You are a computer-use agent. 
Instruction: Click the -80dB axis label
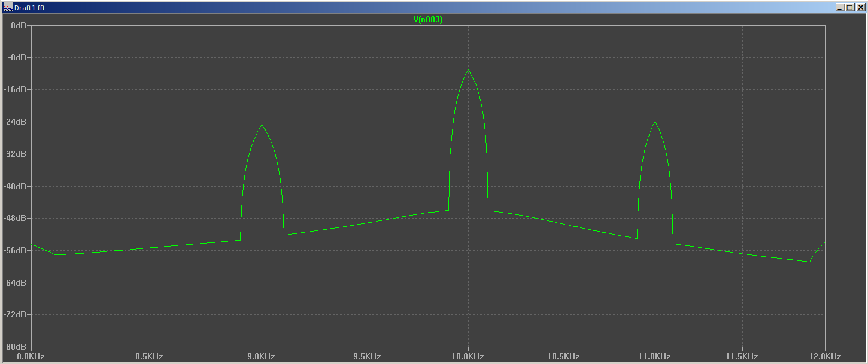16,347
